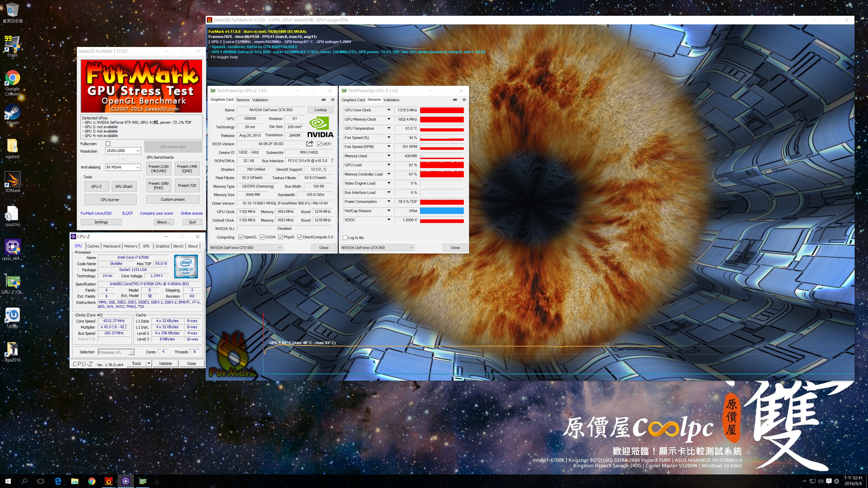Image resolution: width=868 pixels, height=488 pixels.
Task: Open the Validation tab in GPU-Z Graphics Card window
Action: pos(260,100)
